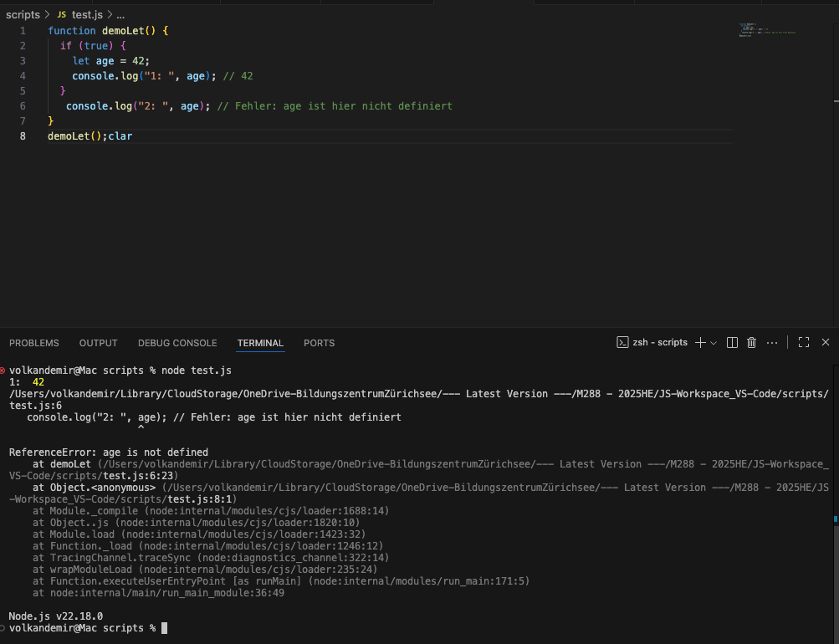The height and width of the screenshot is (644, 839).
Task: Switch to the OUTPUT tab
Action: [99, 344]
